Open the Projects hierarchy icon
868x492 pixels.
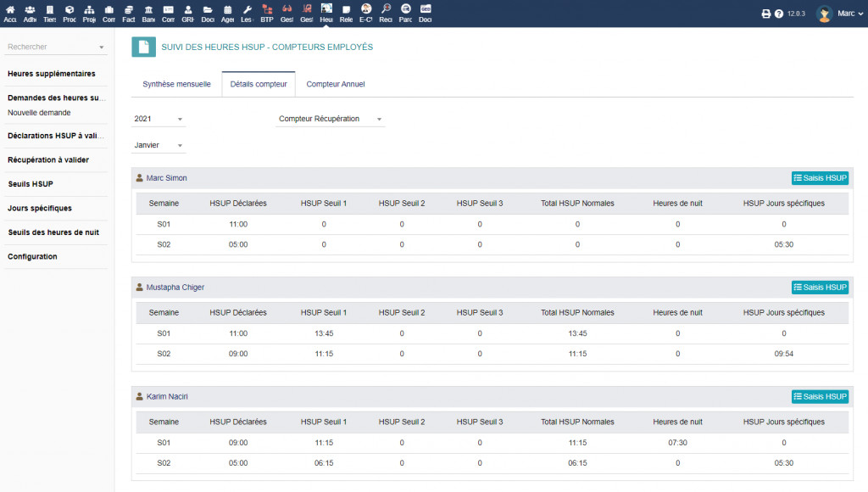(x=89, y=9)
